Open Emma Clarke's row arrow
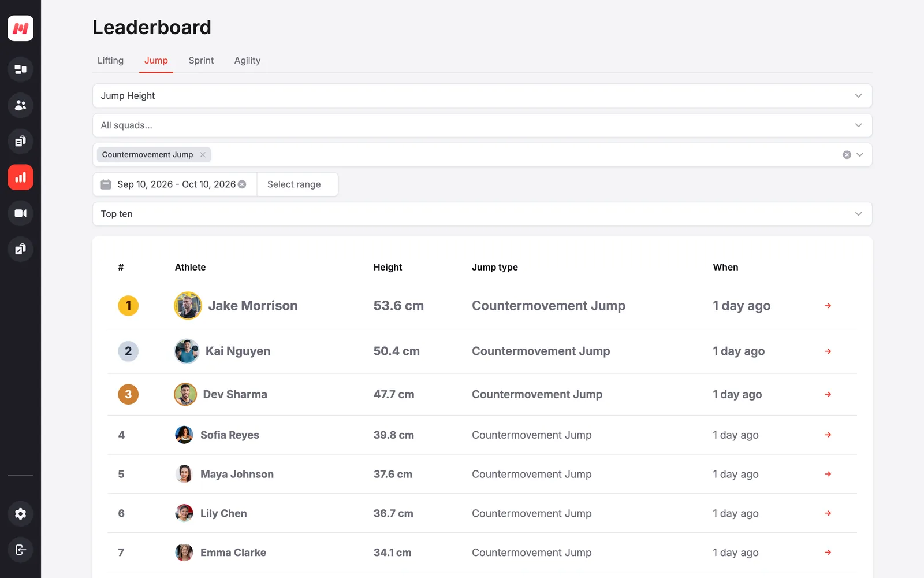 [828, 553]
